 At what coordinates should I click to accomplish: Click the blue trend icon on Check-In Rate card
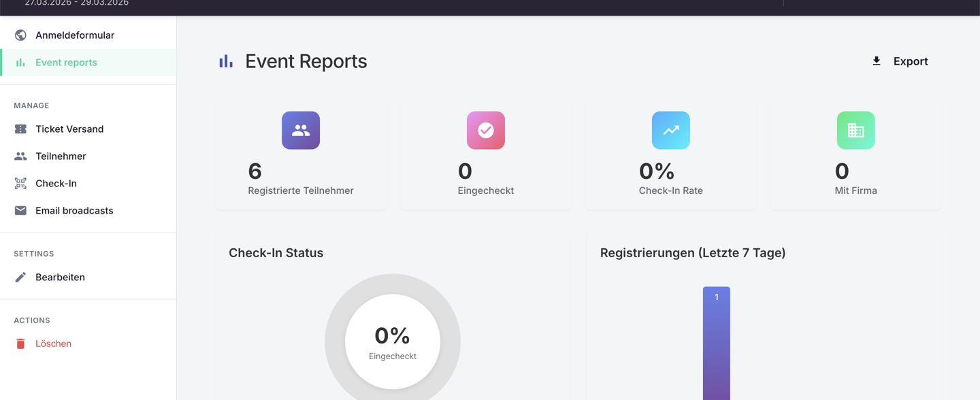point(670,130)
